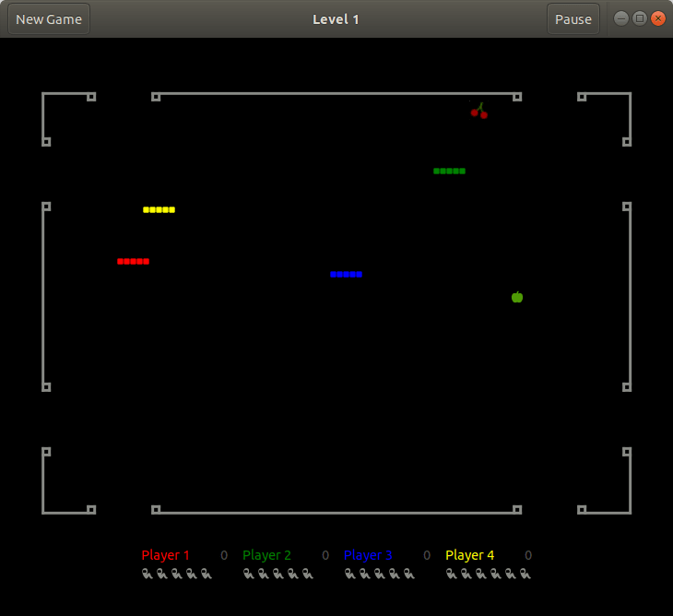Select the blue Player 3 worm

347,274
